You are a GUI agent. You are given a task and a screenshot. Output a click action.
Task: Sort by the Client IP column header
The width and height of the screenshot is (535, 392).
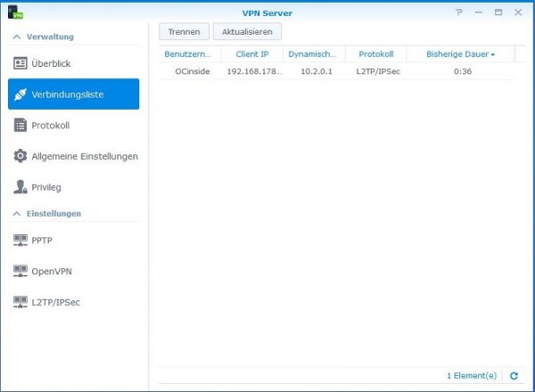click(x=252, y=54)
